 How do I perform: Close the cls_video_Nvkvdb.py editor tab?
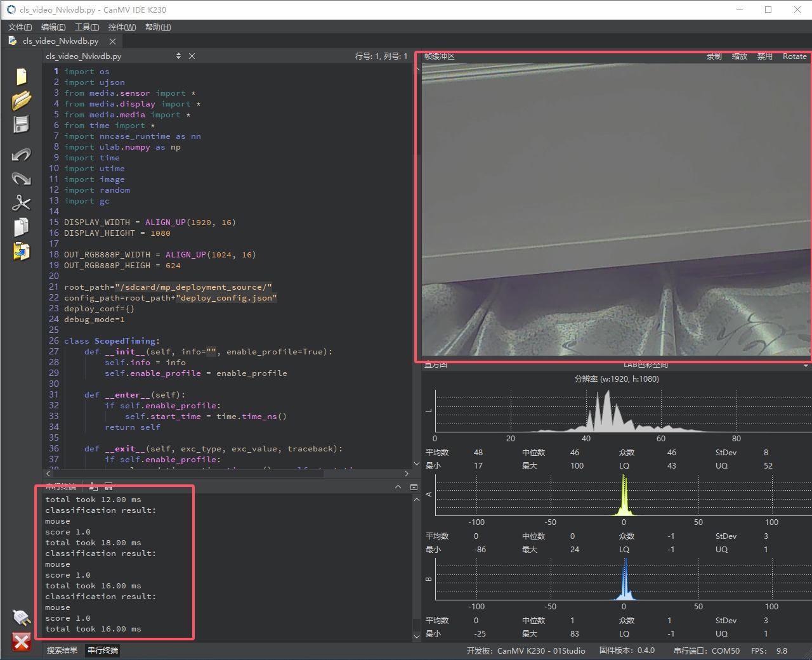click(x=112, y=41)
